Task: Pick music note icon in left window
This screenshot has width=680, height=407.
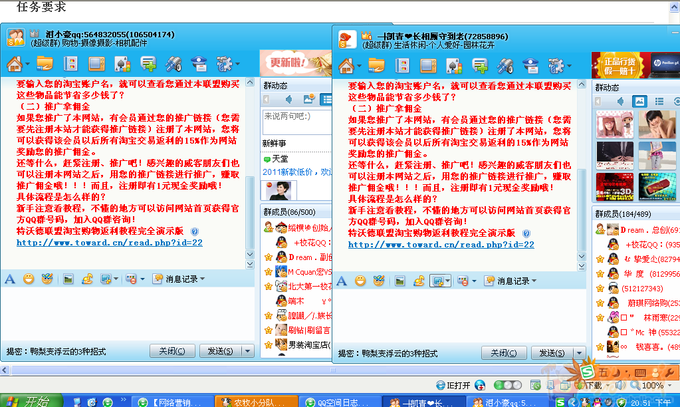Action: [88, 279]
